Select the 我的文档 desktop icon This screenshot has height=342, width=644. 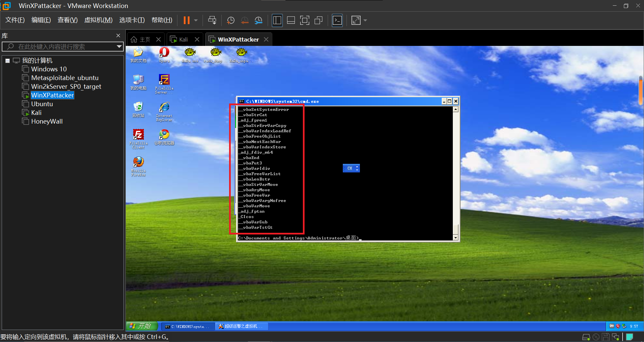[x=138, y=55]
